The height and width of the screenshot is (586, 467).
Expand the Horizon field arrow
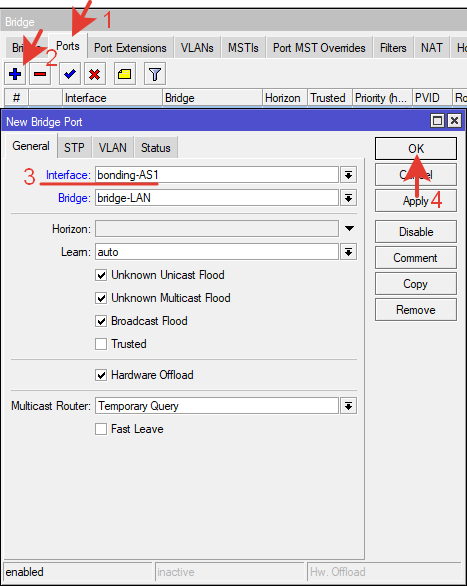(x=349, y=228)
